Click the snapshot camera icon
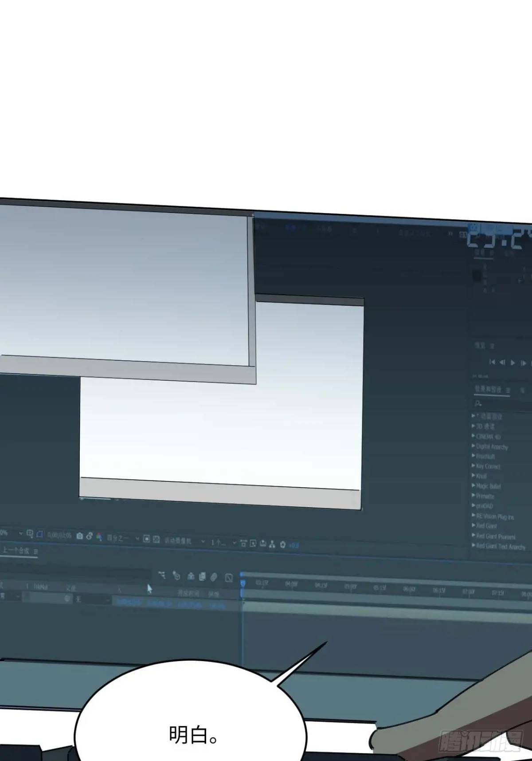The image size is (532, 761). 80,536
